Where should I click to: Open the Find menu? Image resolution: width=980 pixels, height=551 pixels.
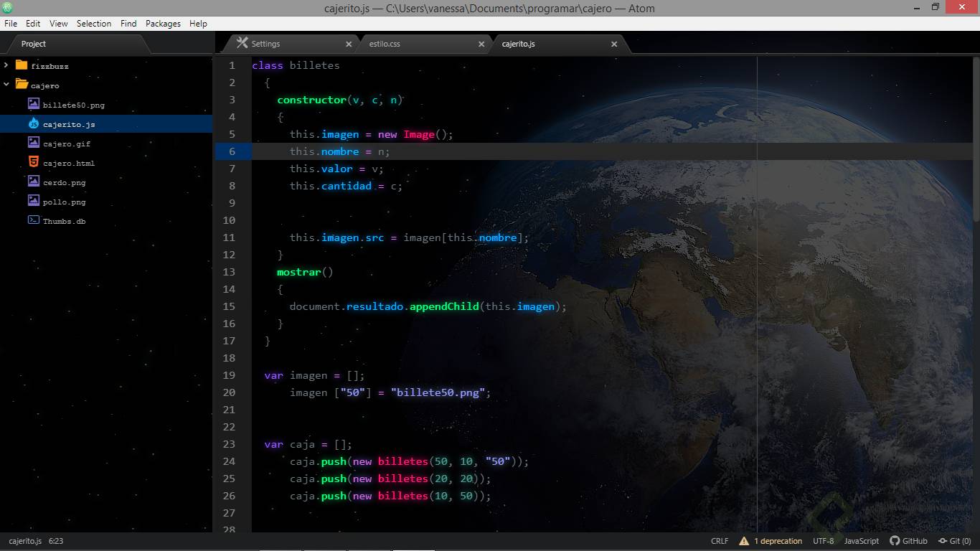(x=128, y=24)
